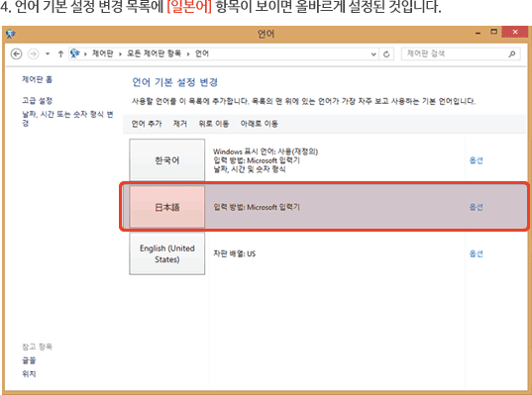Click the control panel icon in address bar

click(x=75, y=53)
